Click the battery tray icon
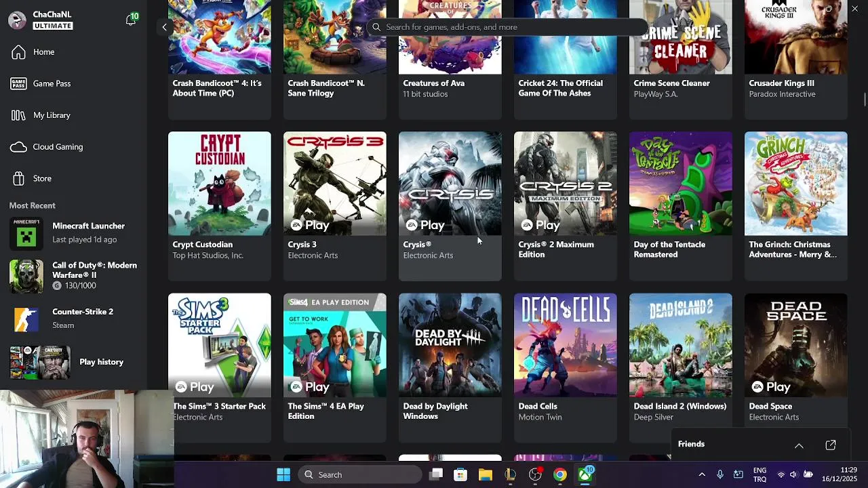868x488 pixels. coord(808,474)
